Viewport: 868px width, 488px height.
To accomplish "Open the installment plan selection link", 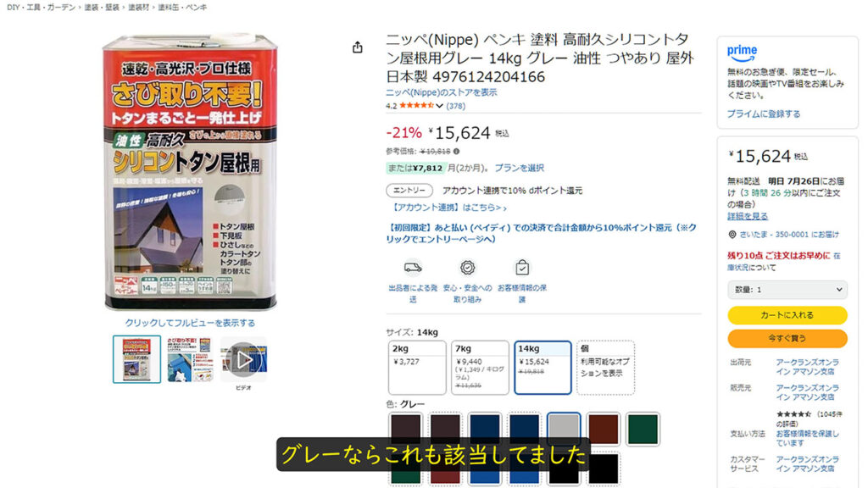I will pyautogui.click(x=520, y=168).
